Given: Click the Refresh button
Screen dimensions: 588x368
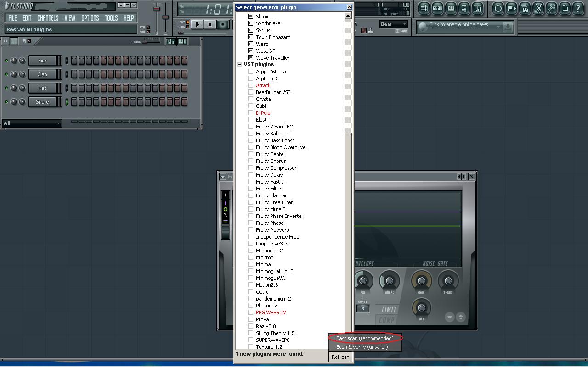Looking at the screenshot, I should click(x=340, y=357).
